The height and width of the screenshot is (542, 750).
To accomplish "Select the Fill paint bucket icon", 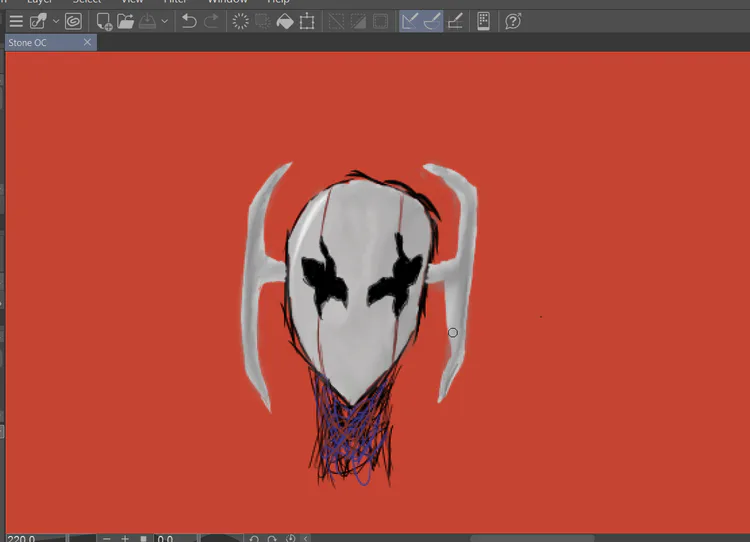I will click(285, 21).
